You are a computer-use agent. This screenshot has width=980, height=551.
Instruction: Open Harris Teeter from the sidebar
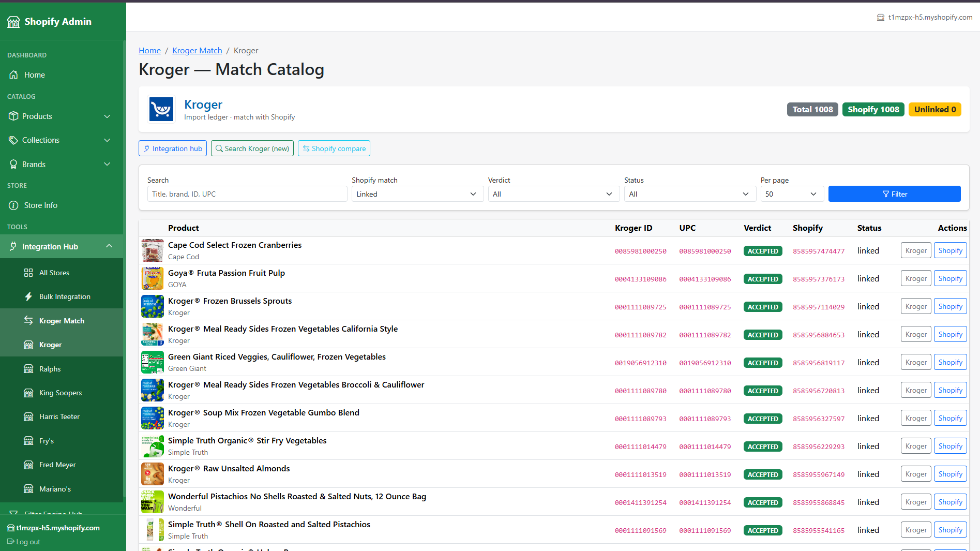[x=59, y=416]
